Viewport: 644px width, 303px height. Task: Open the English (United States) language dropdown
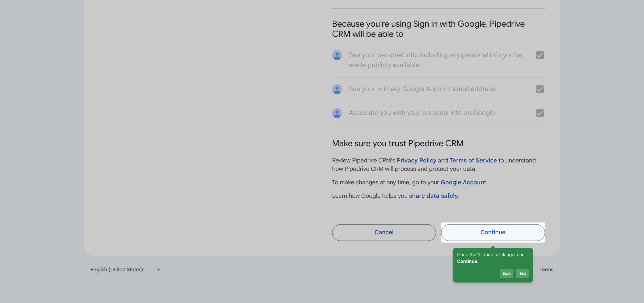(125, 270)
